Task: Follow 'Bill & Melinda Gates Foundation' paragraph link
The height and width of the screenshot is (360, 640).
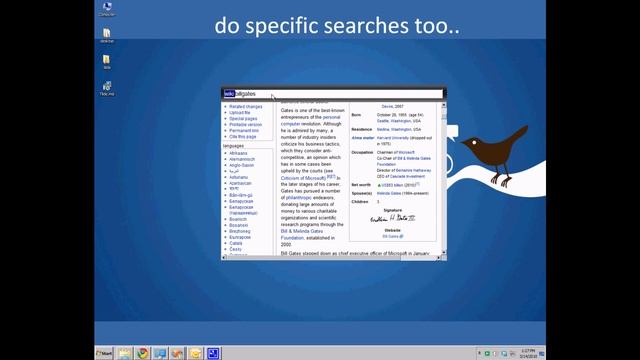Action: [x=302, y=234]
